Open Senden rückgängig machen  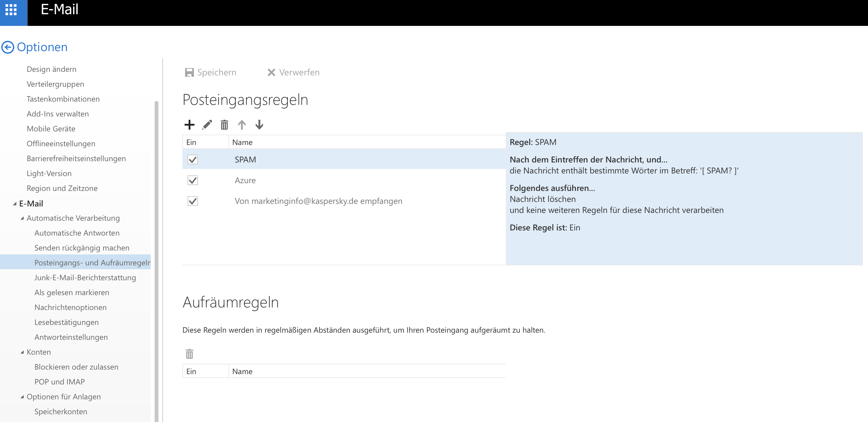[x=82, y=248]
